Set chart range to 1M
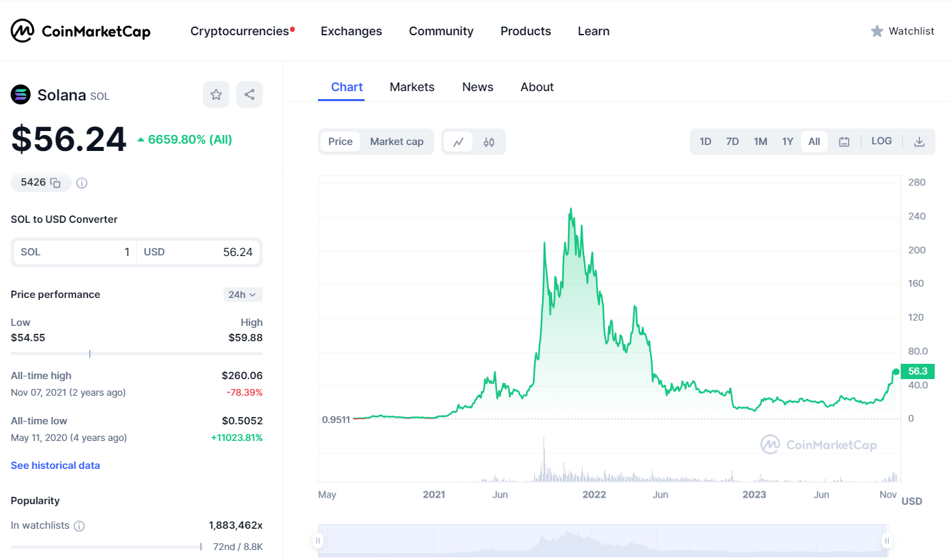The image size is (950, 560). [x=760, y=142]
